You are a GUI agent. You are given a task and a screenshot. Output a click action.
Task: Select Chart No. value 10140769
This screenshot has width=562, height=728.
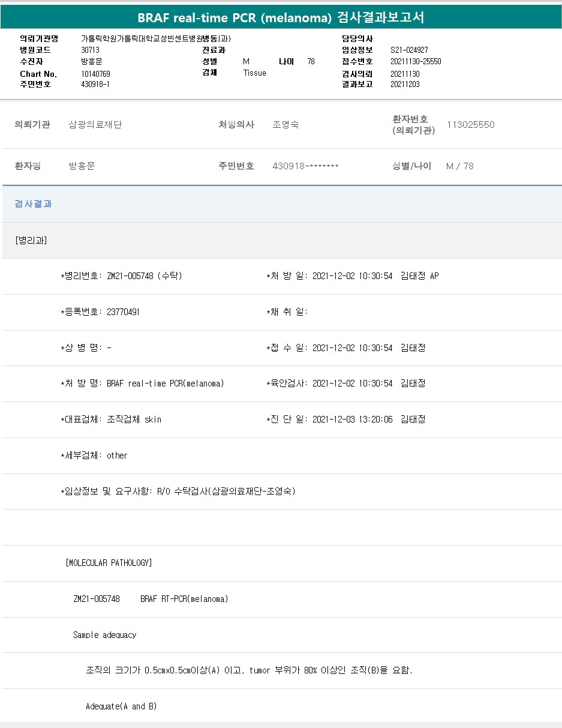pyautogui.click(x=95, y=74)
